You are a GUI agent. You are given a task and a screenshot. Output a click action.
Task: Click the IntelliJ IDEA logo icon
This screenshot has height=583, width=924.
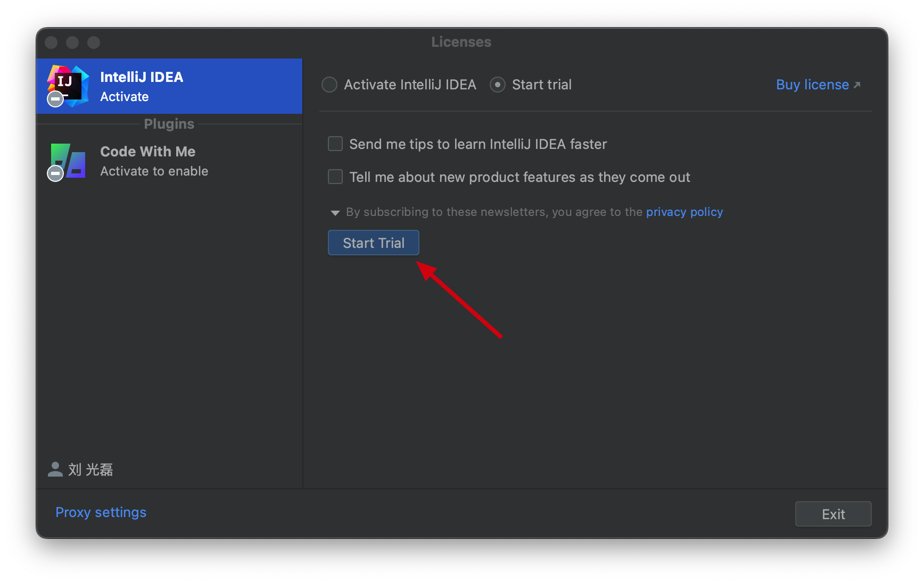click(68, 86)
